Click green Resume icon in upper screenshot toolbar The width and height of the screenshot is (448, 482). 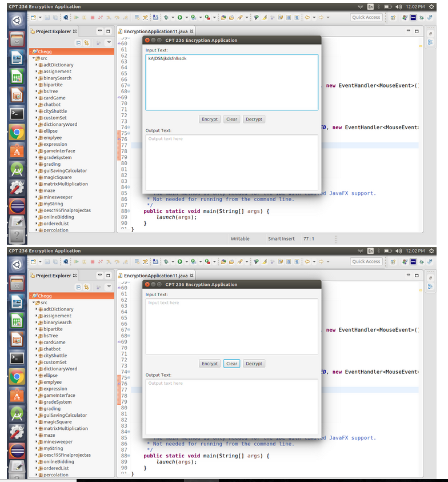(76, 18)
